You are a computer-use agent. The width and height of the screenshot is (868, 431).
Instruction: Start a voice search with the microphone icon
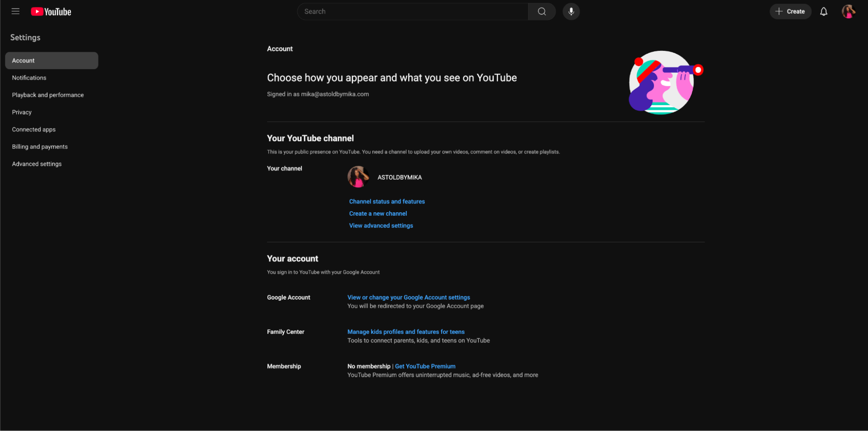[571, 11]
